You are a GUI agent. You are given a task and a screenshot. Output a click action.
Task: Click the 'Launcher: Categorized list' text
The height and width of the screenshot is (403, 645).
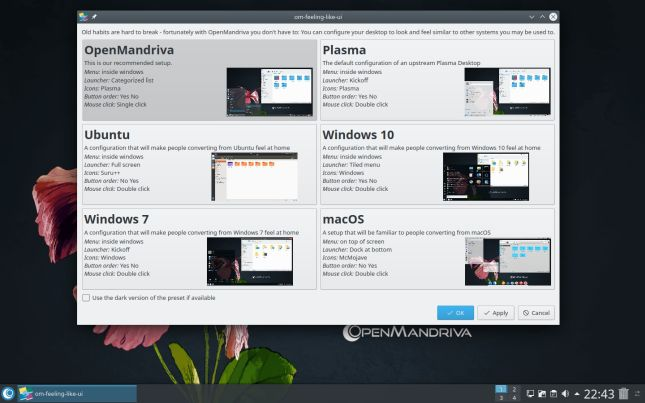click(119, 80)
